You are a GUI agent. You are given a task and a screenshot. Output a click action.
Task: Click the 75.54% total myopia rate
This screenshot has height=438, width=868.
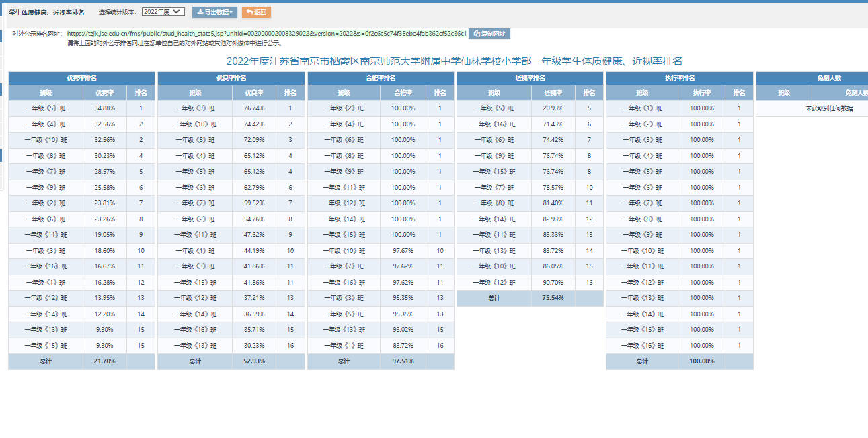[x=553, y=298]
